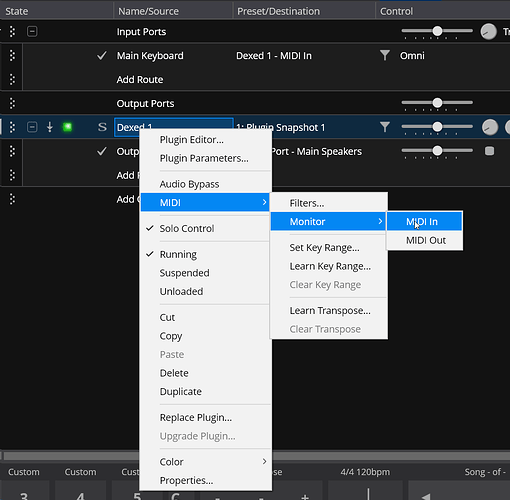
Task: Click the green activity indicator on Dexed 1
Action: [67, 127]
